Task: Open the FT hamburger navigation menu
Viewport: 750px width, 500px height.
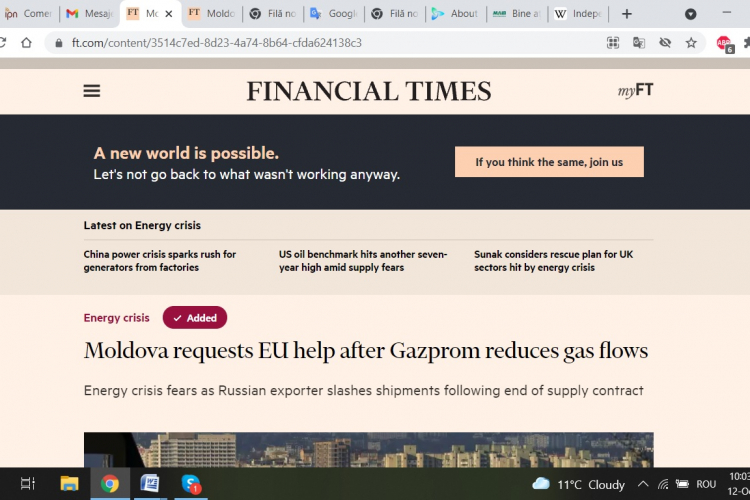Action: [x=92, y=91]
